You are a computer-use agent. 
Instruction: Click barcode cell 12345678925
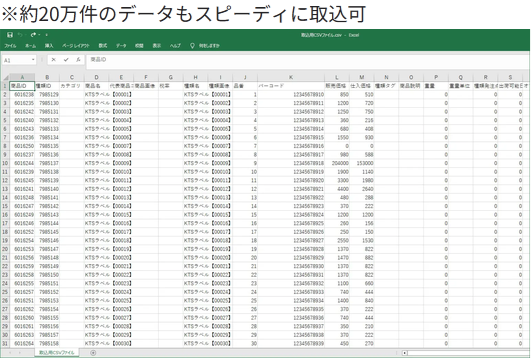click(x=291, y=223)
